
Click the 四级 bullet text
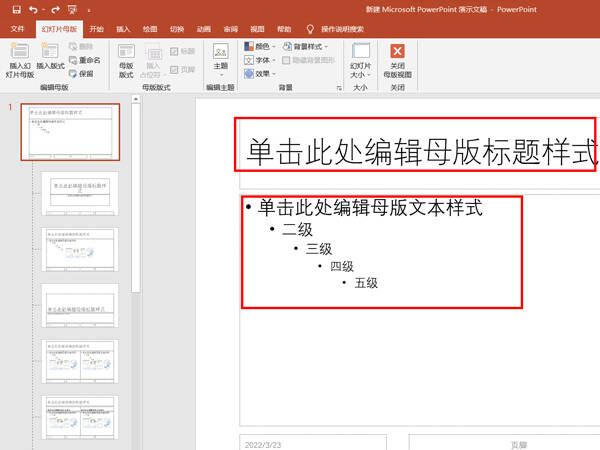coord(342,266)
